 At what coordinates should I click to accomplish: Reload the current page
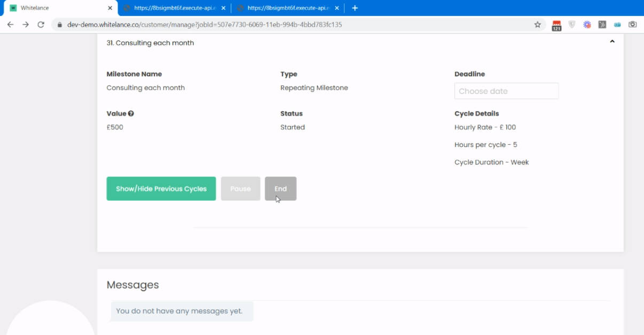point(41,25)
